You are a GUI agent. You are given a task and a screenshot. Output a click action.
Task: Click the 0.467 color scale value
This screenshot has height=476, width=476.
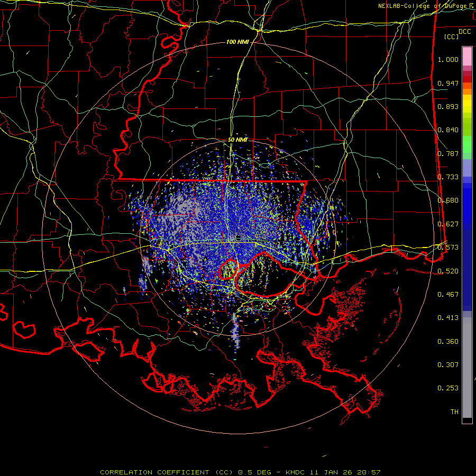tap(448, 294)
